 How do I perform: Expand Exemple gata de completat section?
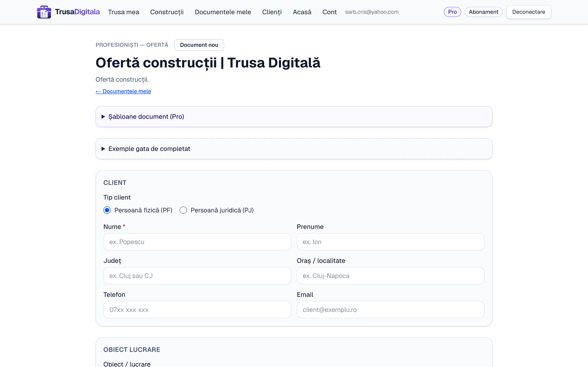pyautogui.click(x=294, y=149)
